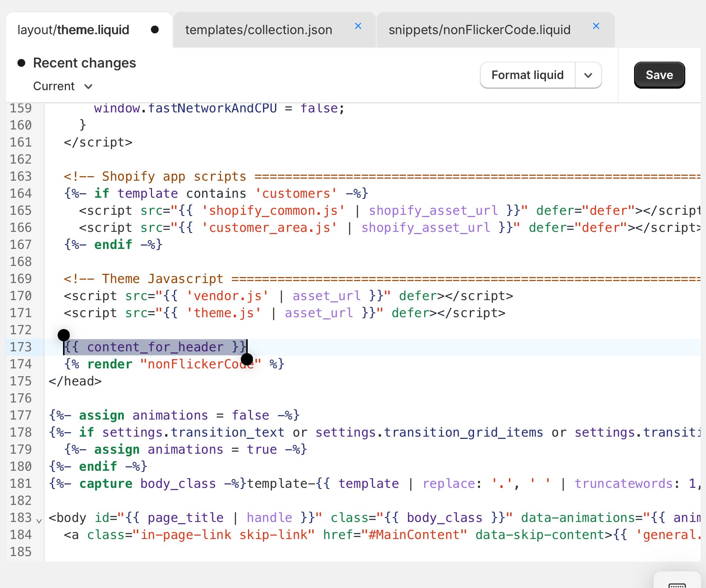
Task: Click the '</script>' tag on line 161
Action: [x=98, y=142]
